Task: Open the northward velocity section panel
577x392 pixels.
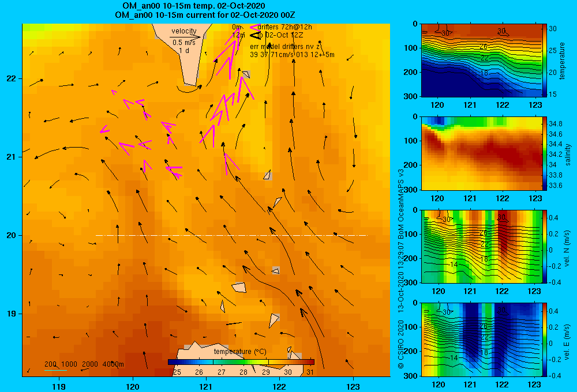Action: point(482,246)
